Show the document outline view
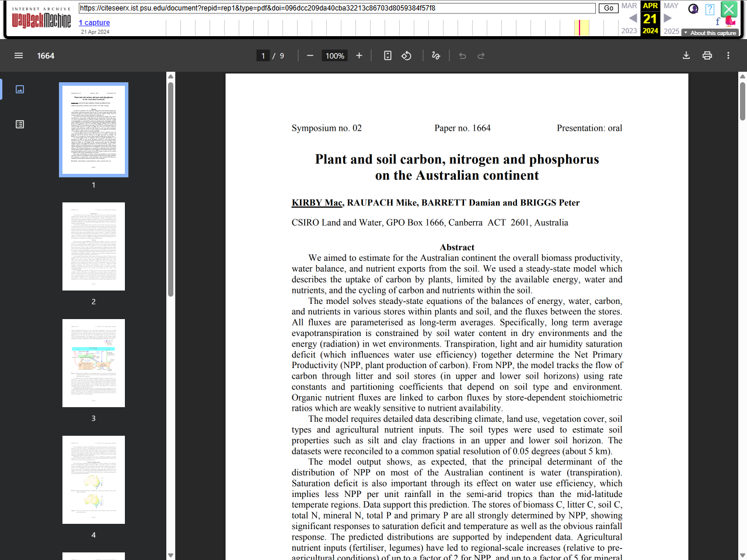Screen dimensions: 747x560 click(x=20, y=124)
